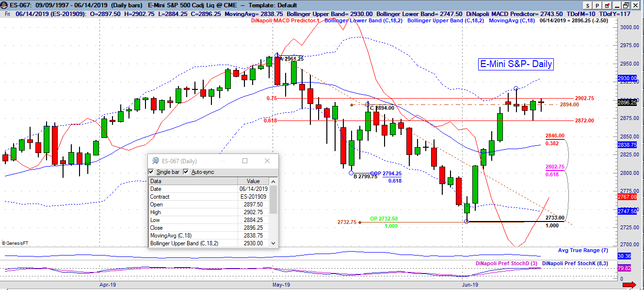
Task: Restore down the main chart window
Action: click(x=627, y=5)
